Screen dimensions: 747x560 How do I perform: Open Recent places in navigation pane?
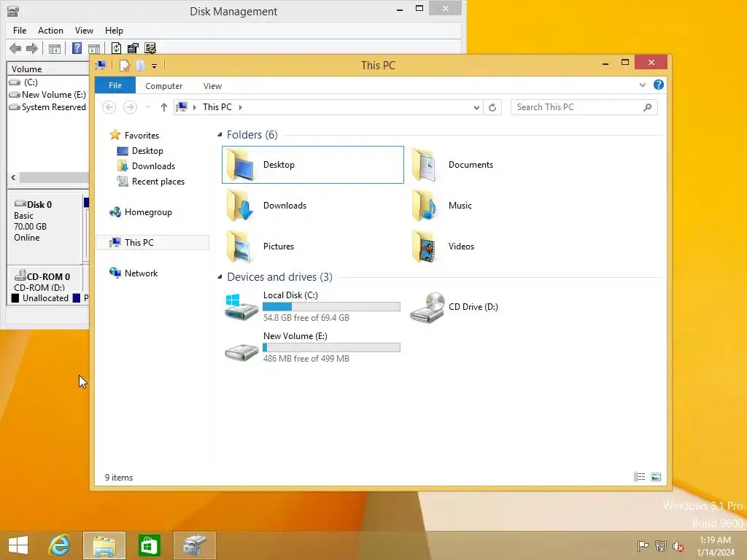(x=150, y=182)
